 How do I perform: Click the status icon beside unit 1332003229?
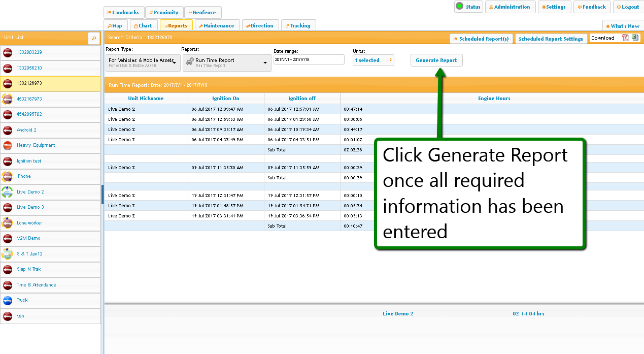8,52
